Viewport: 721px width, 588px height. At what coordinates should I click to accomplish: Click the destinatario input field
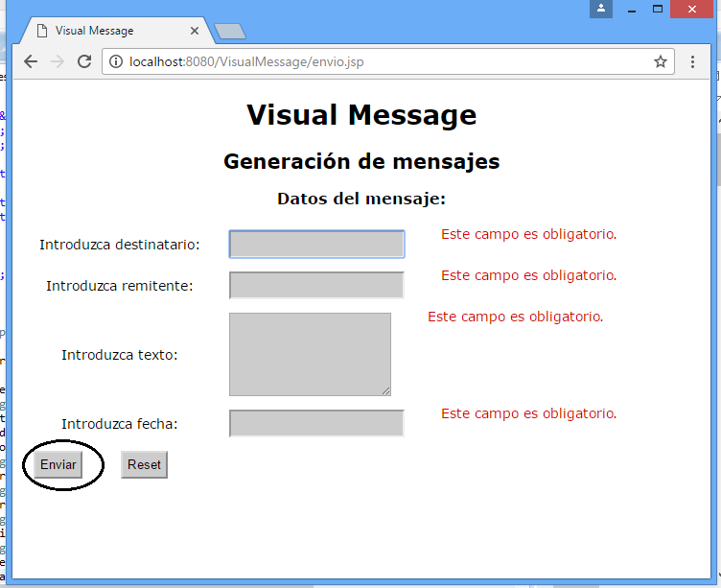pos(316,245)
